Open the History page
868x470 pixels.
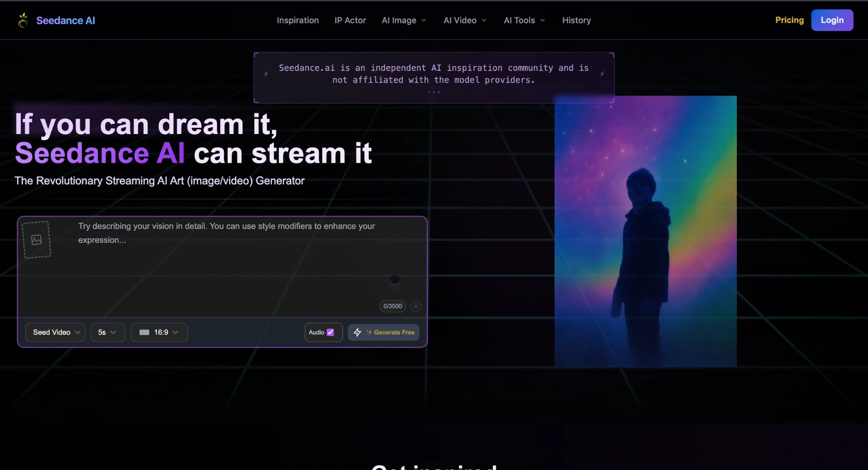(576, 20)
